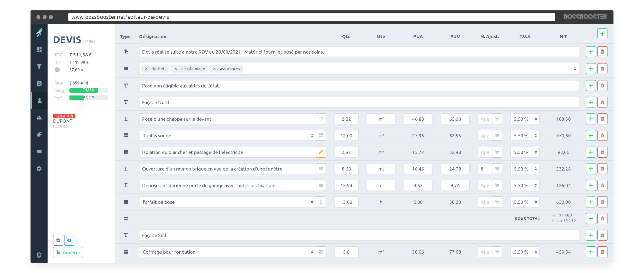Viewport: 644px width, 273px height.
Task: Add a line after Pose non éligible row
Action: [591, 86]
